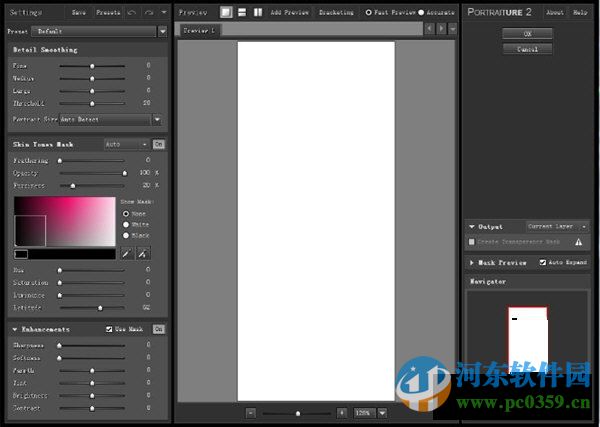600x427 pixels.
Task: Click the Threshold value 20
Action: (x=147, y=103)
